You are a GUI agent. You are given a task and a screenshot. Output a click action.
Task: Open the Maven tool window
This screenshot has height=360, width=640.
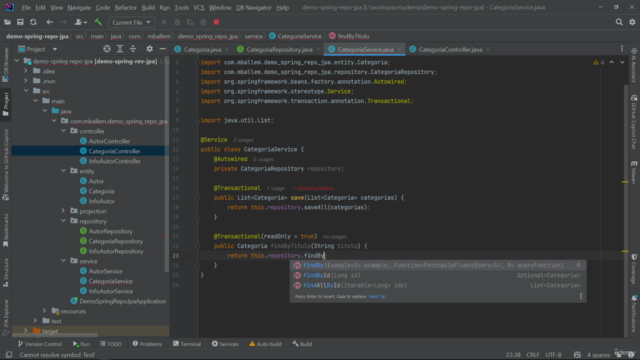(x=634, y=172)
